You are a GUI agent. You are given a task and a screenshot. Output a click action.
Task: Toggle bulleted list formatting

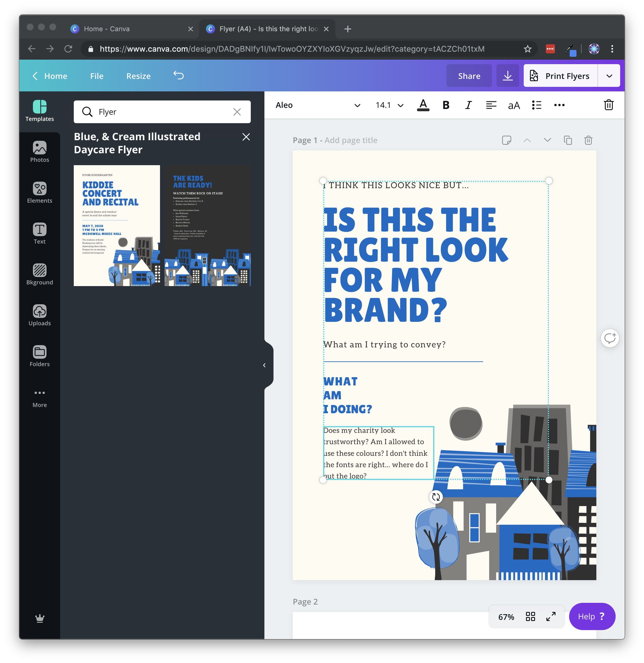536,105
